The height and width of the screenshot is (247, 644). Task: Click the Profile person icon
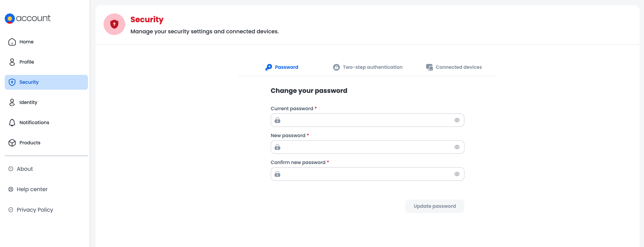[x=12, y=62]
